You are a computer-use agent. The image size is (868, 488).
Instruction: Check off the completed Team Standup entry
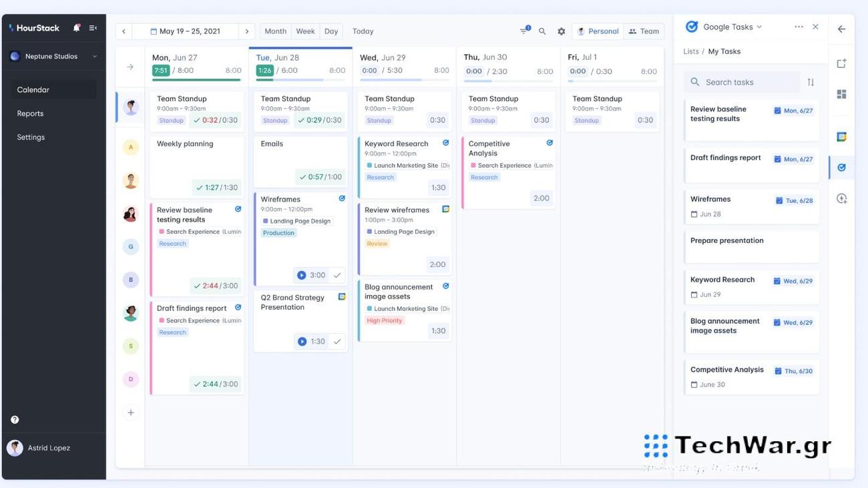pos(196,119)
